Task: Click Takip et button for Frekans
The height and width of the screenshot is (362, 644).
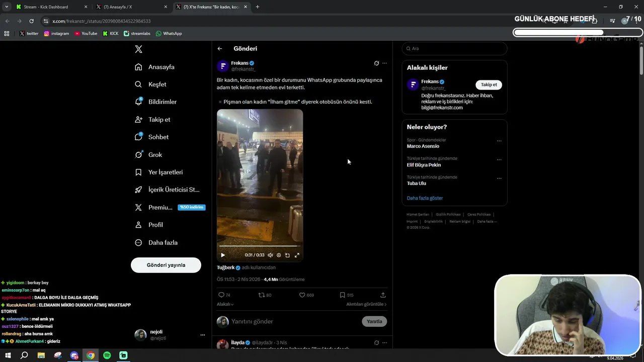Action: pyautogui.click(x=489, y=85)
